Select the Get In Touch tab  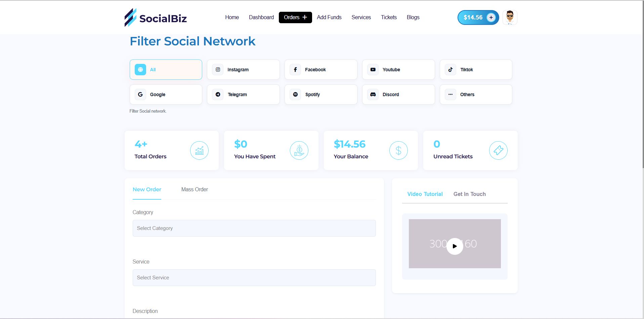[470, 194]
